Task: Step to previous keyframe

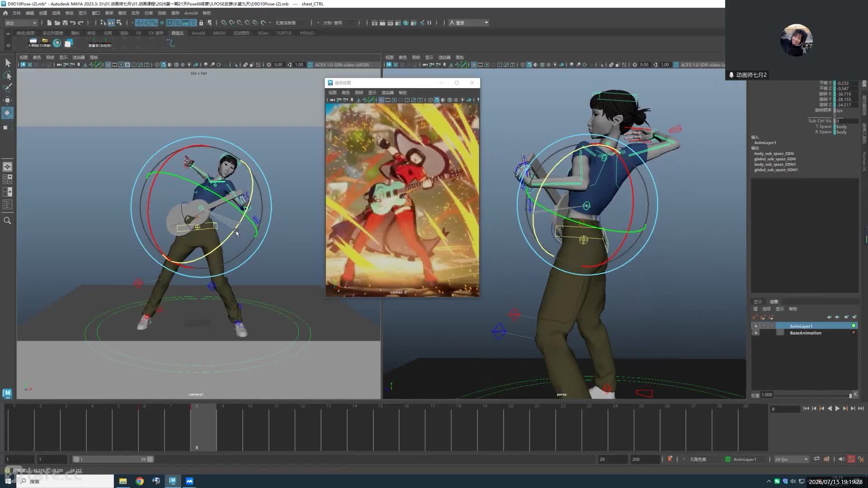Action: point(822,408)
